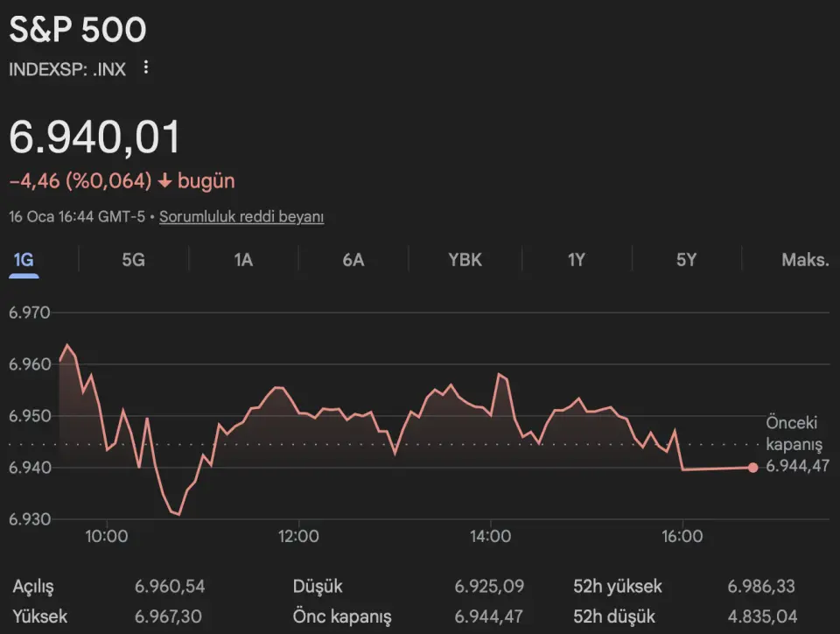Click the dot at the chart line's end
The image size is (840, 634).
pos(753,468)
